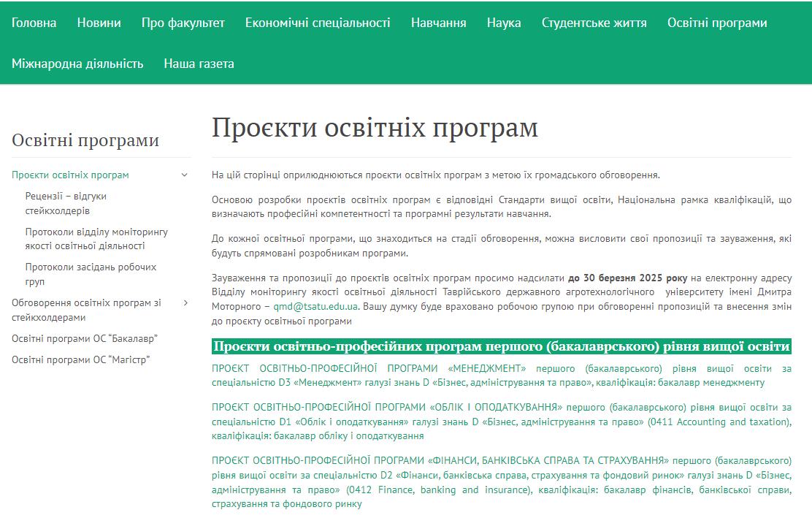Open the Головна menu item
Viewport: 812px width, 518px height.
34,23
